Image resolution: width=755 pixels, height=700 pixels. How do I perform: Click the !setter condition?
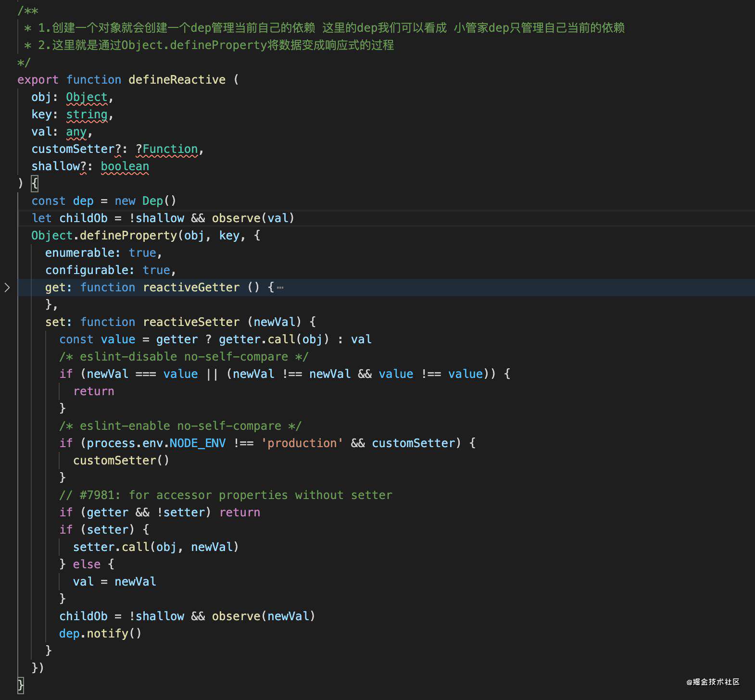point(180,512)
